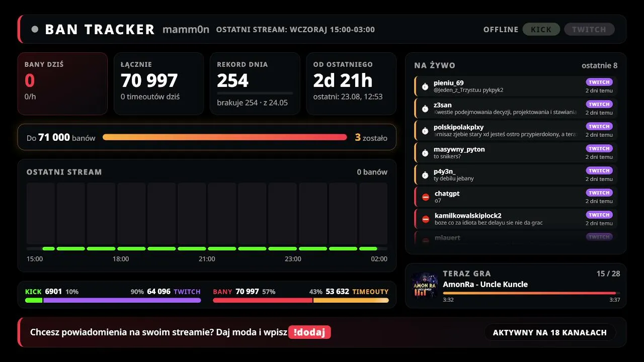Click the TWITCH badge on chatgpt row
This screenshot has height=362, width=644.
[599, 193]
